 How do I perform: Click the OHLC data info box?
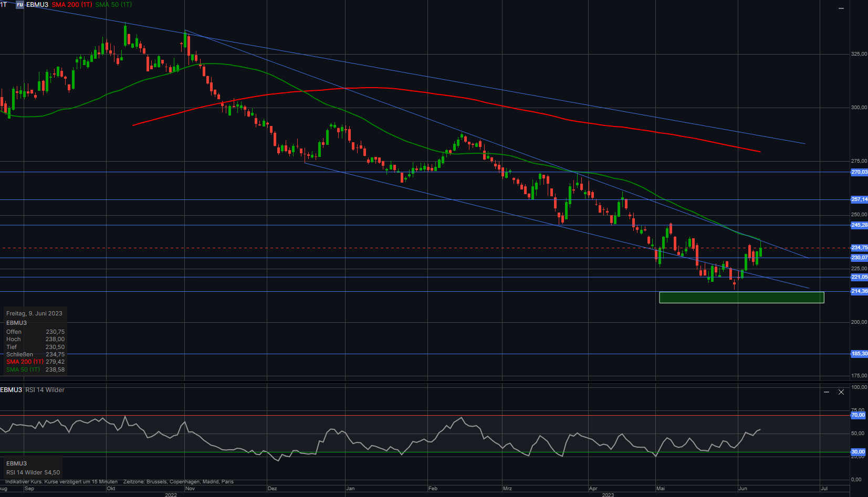point(35,341)
